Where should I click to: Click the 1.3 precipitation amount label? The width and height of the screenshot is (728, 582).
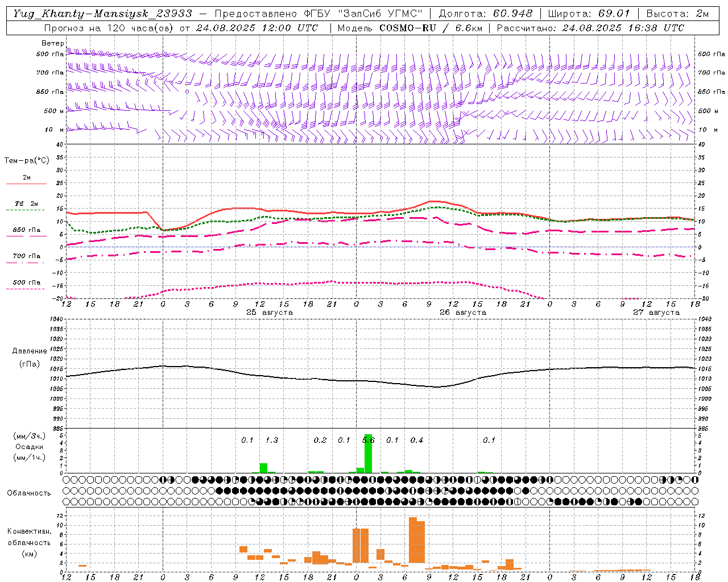(272, 440)
